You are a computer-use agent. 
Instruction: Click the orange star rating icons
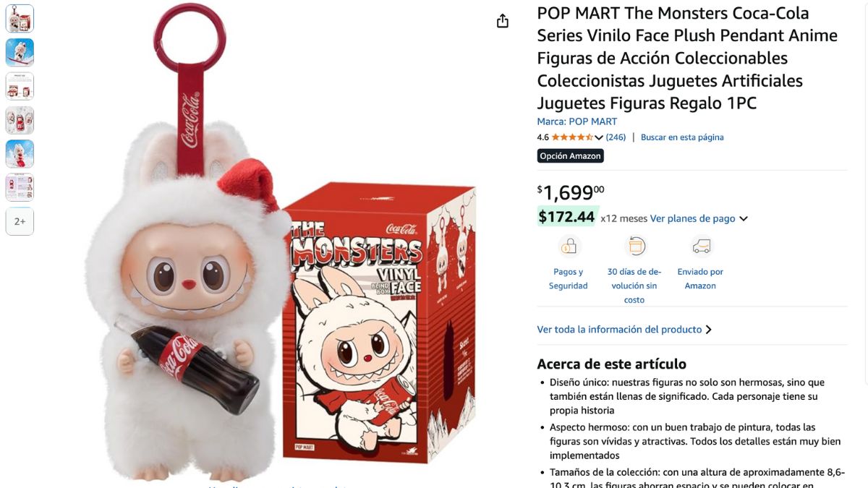click(x=572, y=137)
